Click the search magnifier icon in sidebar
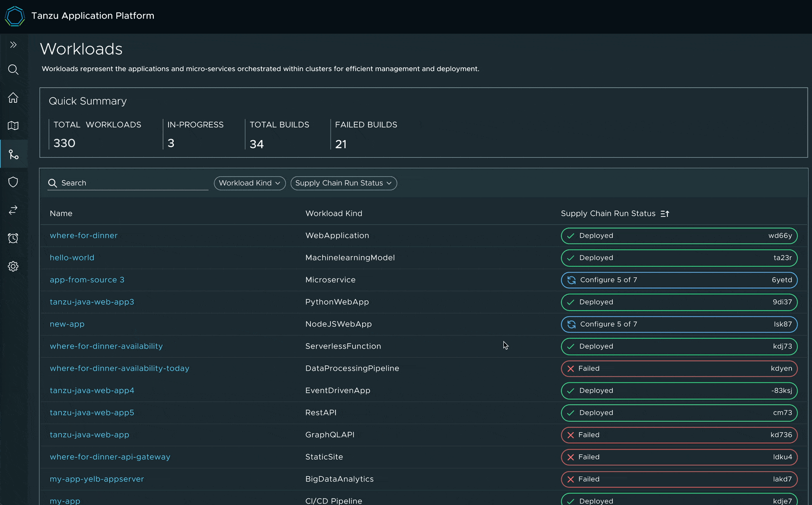The width and height of the screenshot is (812, 505). coord(13,70)
